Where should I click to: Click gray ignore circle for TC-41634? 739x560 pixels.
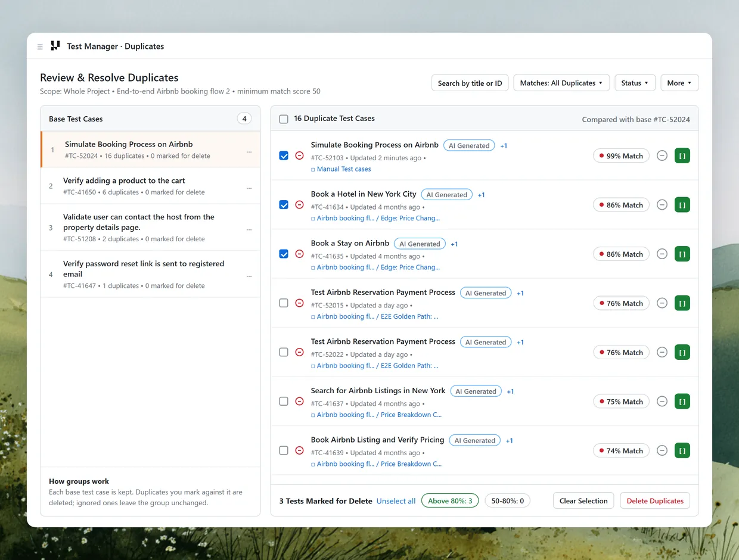[x=662, y=205]
